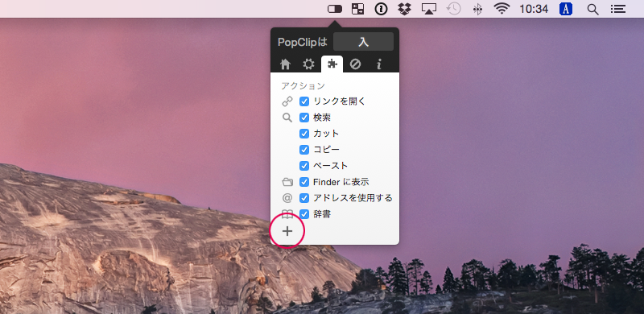Open the info tab

coord(378,64)
